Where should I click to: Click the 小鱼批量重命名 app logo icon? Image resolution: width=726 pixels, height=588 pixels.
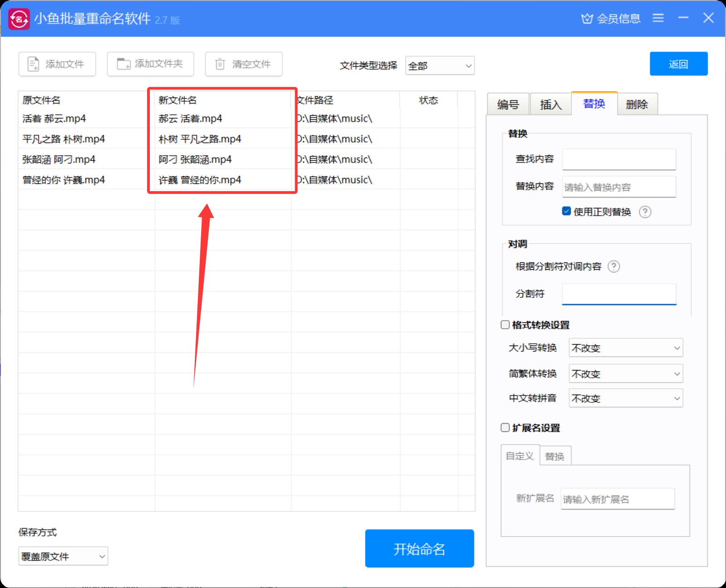pyautogui.click(x=19, y=19)
